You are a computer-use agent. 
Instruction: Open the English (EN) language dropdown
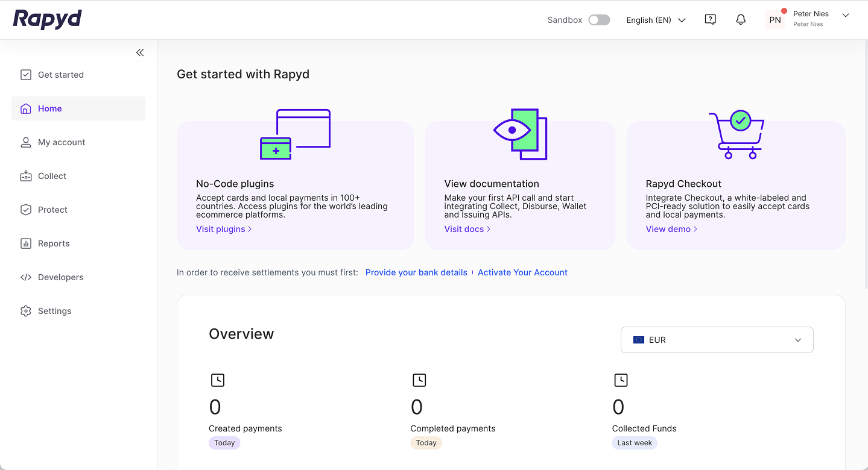(x=656, y=20)
